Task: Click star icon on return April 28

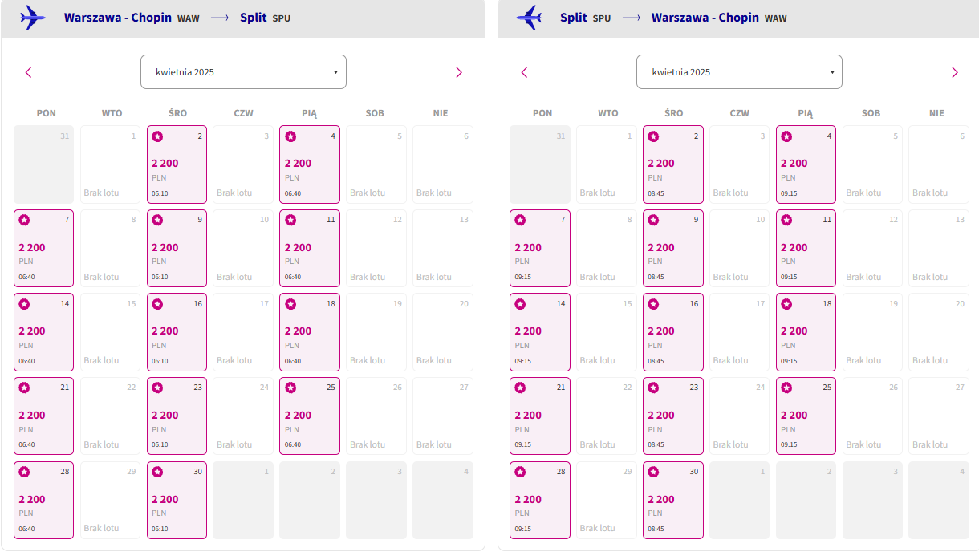Action: tap(520, 472)
